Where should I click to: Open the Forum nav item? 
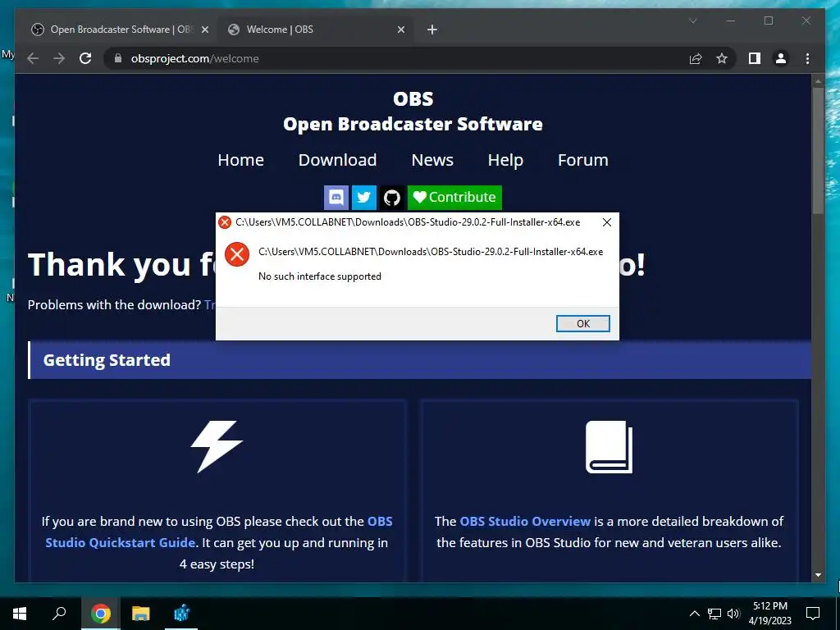[583, 160]
